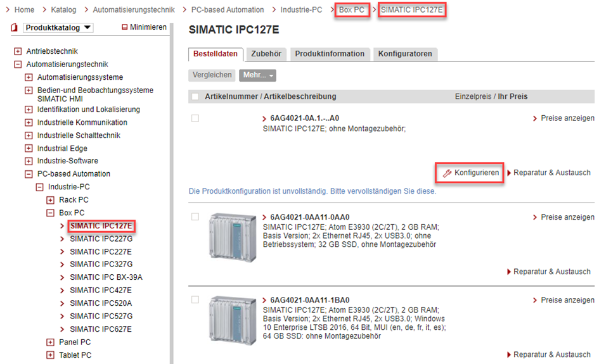Expand the Rack PC tree node

point(51,200)
